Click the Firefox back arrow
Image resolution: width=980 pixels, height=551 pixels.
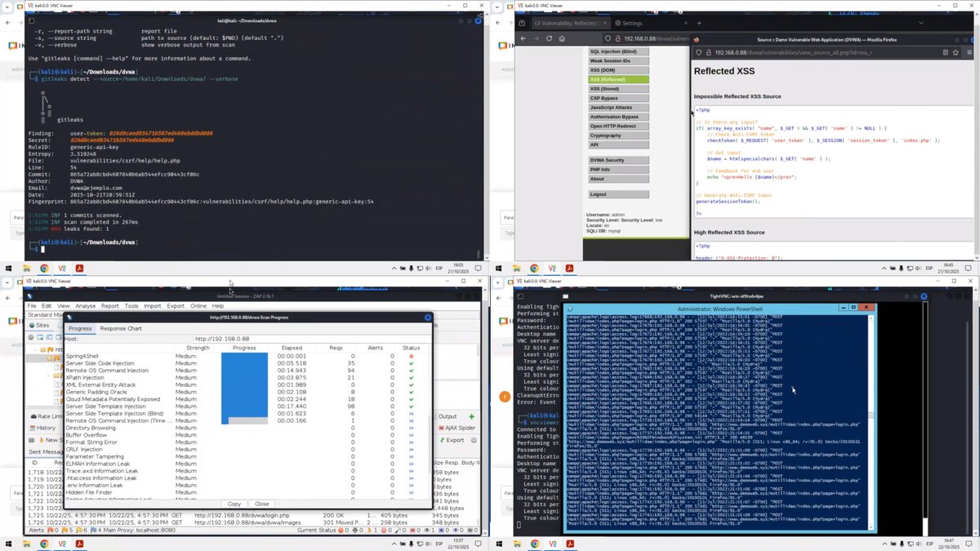pos(523,38)
